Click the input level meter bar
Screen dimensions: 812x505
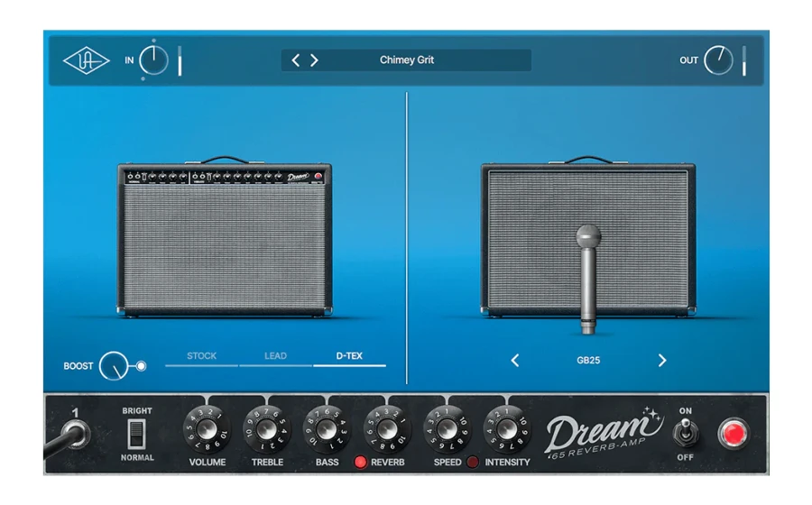coord(180,61)
